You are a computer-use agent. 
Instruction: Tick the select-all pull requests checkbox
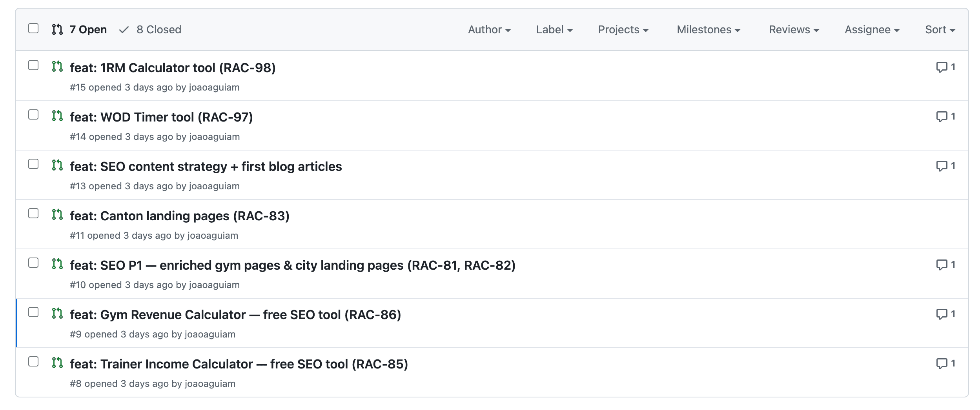point(33,28)
